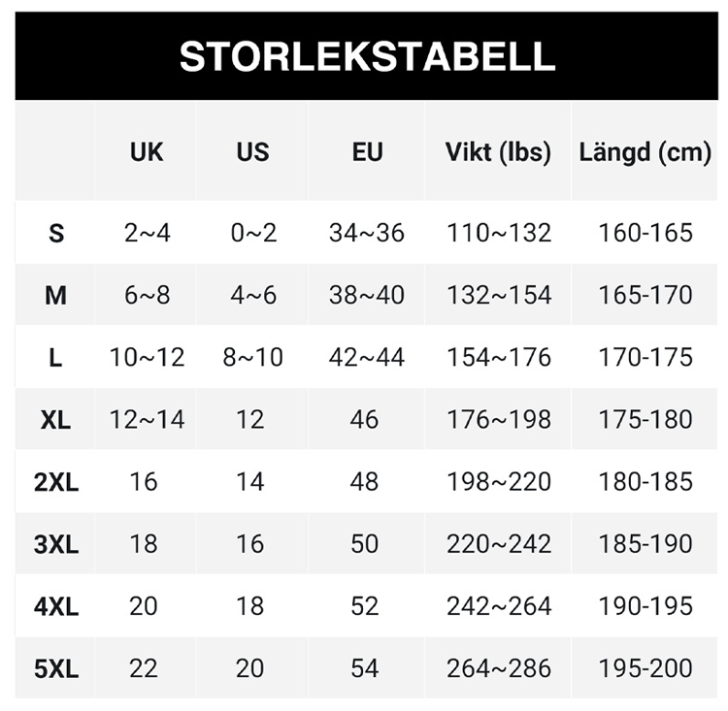
Task: Select the M size row label
Action: pos(56,296)
